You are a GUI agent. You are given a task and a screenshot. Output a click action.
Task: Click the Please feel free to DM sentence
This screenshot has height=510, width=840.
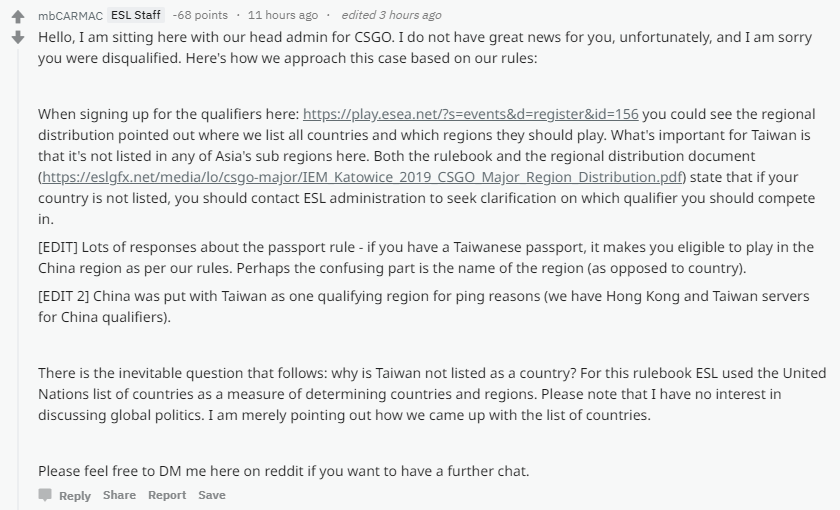283,471
